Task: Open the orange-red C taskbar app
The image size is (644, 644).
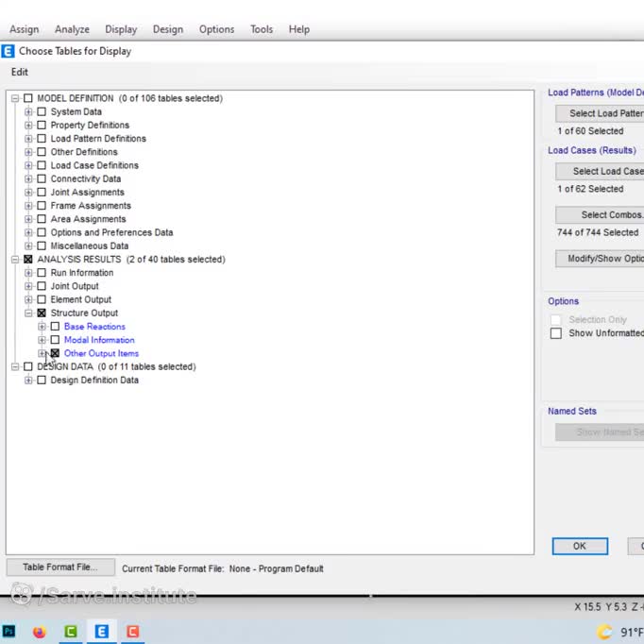Action: (133, 632)
